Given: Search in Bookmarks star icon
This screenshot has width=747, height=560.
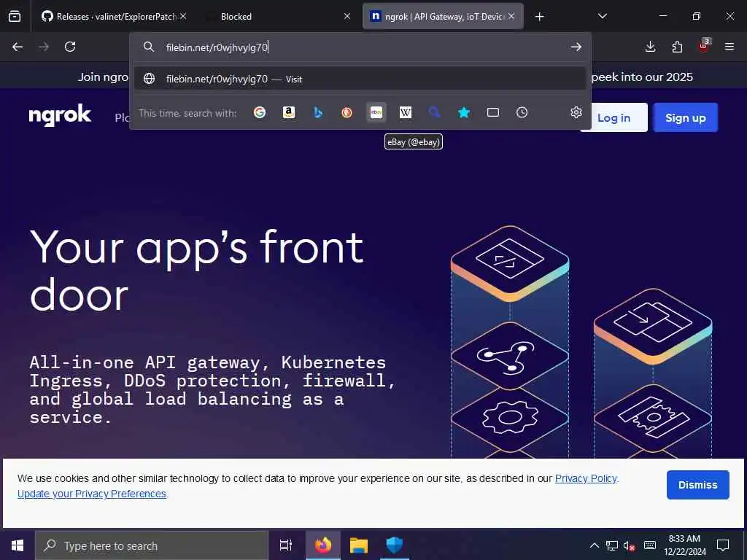Looking at the screenshot, I should point(463,112).
